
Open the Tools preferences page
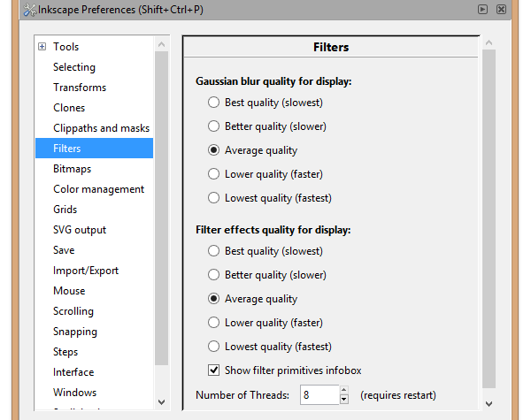pyautogui.click(x=66, y=46)
